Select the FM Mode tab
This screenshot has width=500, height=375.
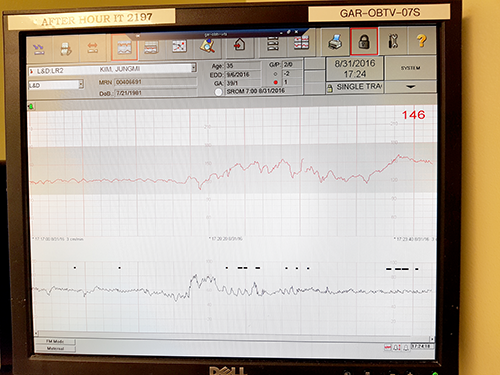(55, 342)
